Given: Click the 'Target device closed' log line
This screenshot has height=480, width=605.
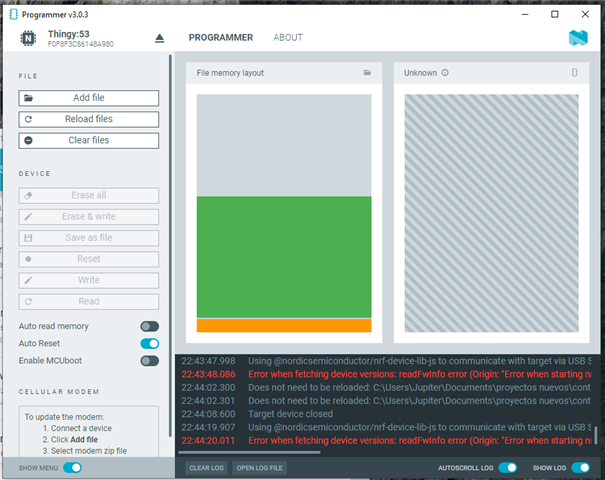Looking at the screenshot, I should (x=290, y=414).
